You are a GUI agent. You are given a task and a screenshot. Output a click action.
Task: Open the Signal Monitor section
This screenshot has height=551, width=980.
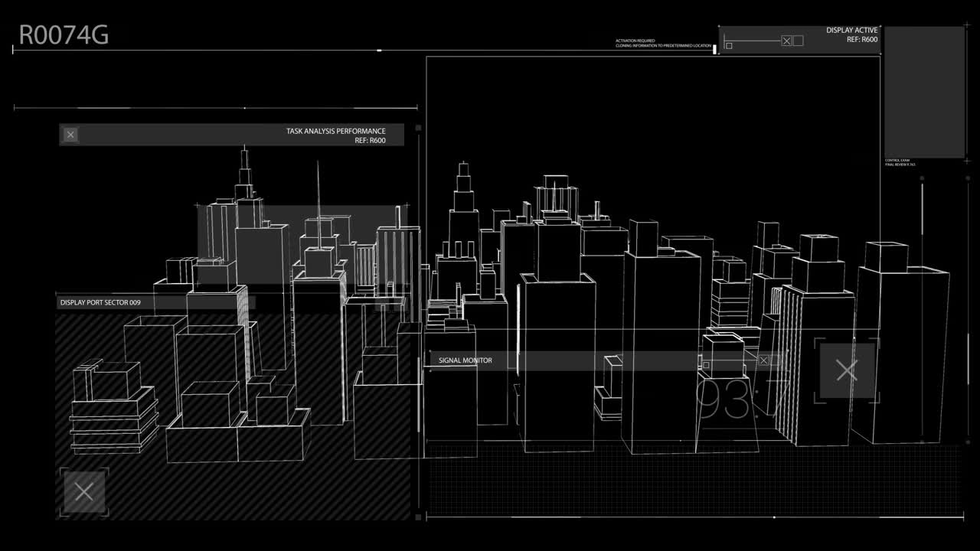465,360
